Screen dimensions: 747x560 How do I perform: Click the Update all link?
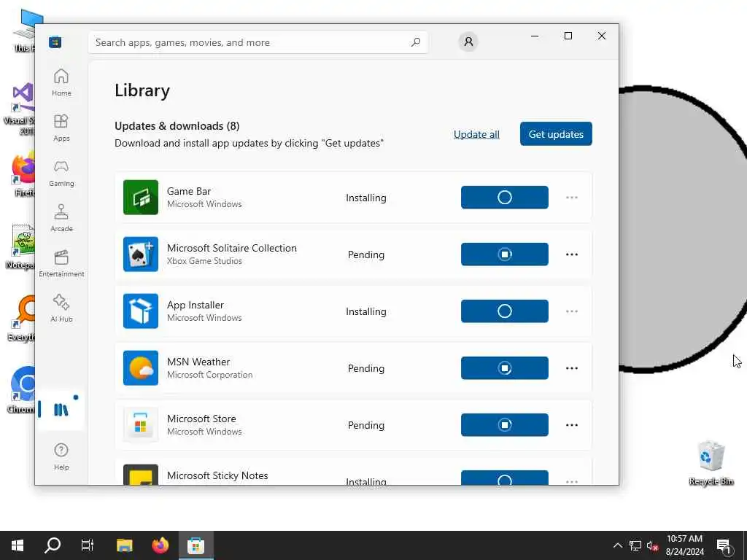(x=476, y=134)
